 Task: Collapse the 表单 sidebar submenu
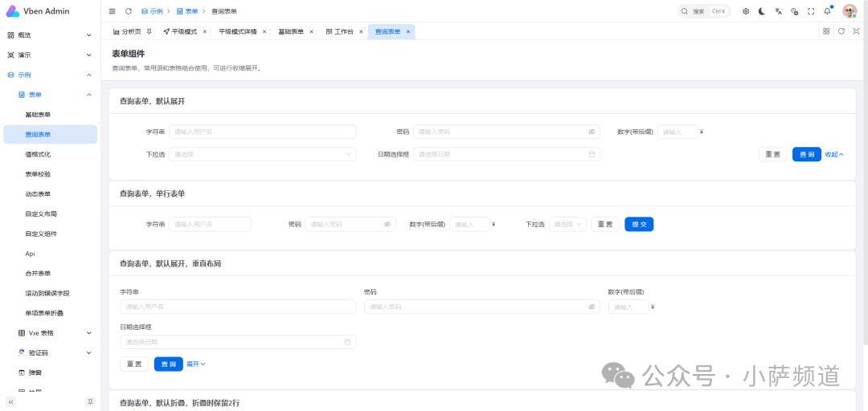[x=50, y=95]
